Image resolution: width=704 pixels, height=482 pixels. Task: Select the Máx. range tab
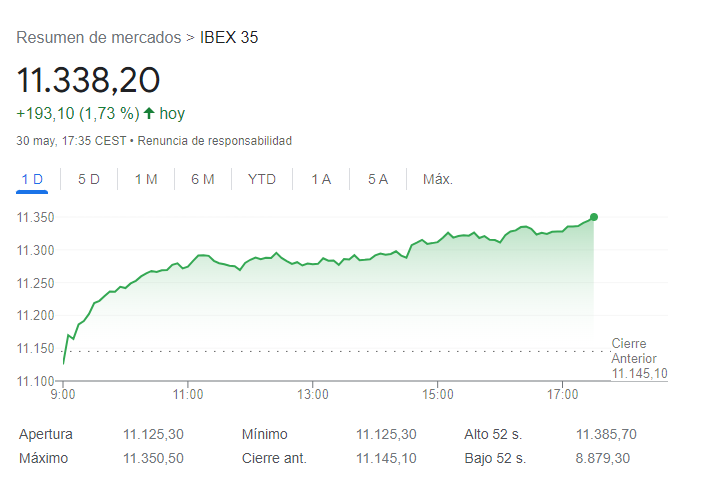pyautogui.click(x=438, y=180)
